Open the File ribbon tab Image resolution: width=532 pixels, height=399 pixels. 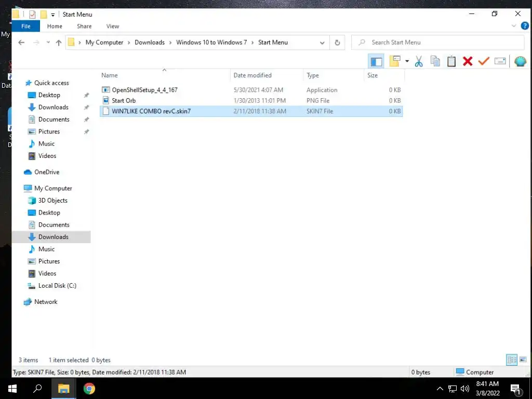[26, 26]
